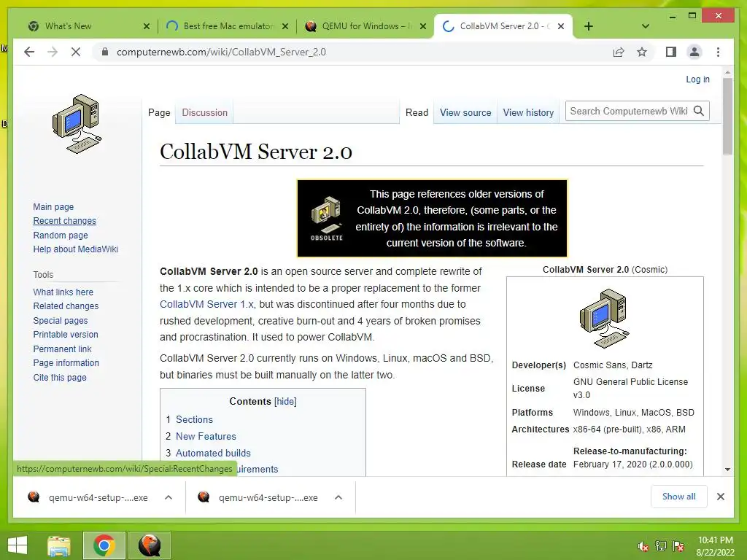Open Random page link

(61, 236)
